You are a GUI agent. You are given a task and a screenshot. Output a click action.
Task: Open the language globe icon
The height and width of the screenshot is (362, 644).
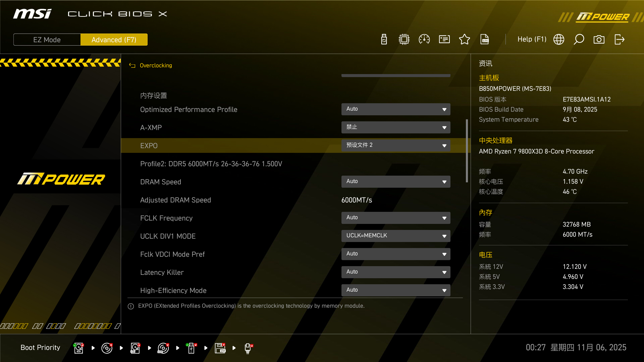[559, 39]
